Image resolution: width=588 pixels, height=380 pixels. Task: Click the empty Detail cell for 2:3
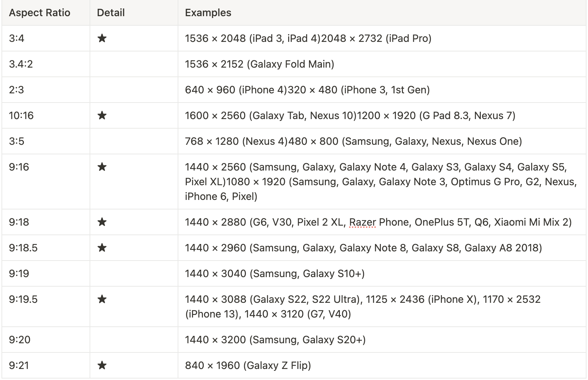tap(134, 90)
